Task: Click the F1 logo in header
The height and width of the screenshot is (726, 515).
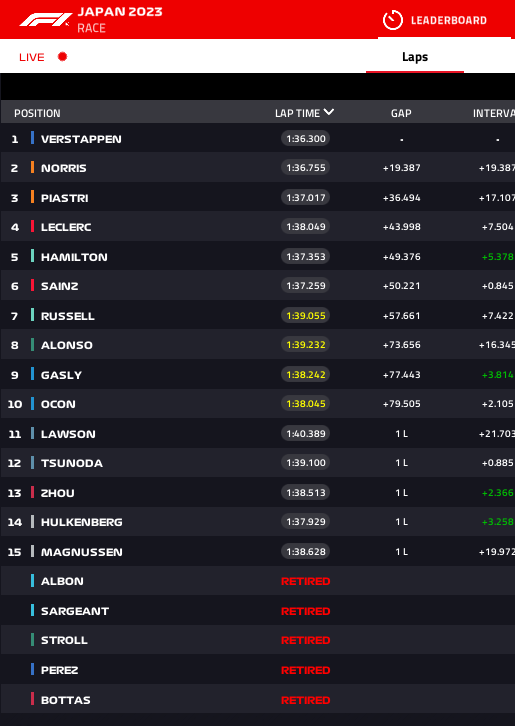Action: click(45, 19)
